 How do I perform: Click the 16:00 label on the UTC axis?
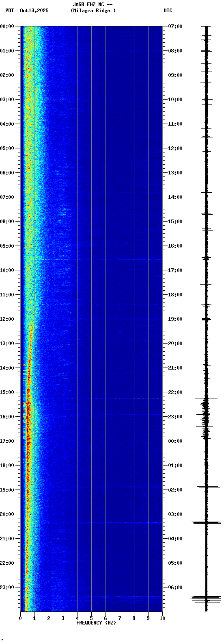175,246
